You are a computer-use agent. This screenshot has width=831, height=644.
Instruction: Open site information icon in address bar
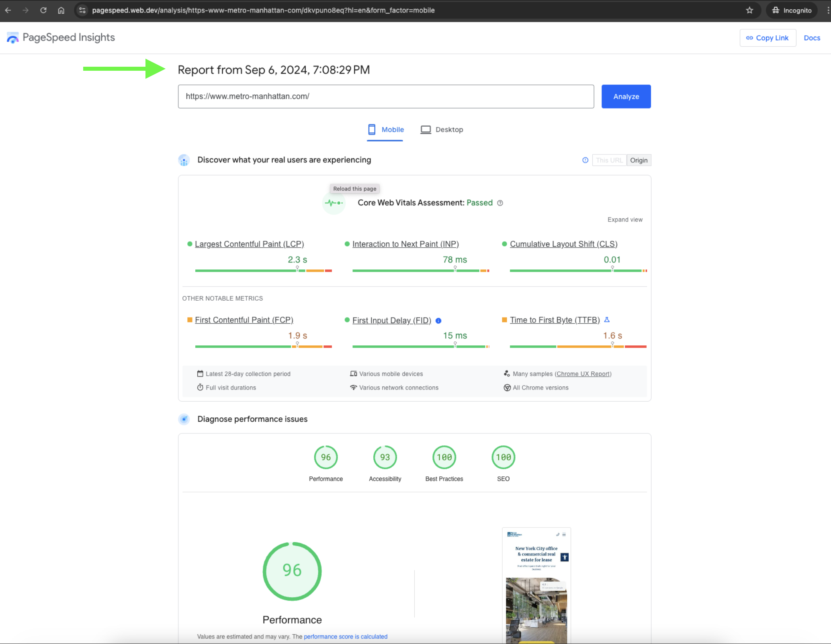(82, 10)
